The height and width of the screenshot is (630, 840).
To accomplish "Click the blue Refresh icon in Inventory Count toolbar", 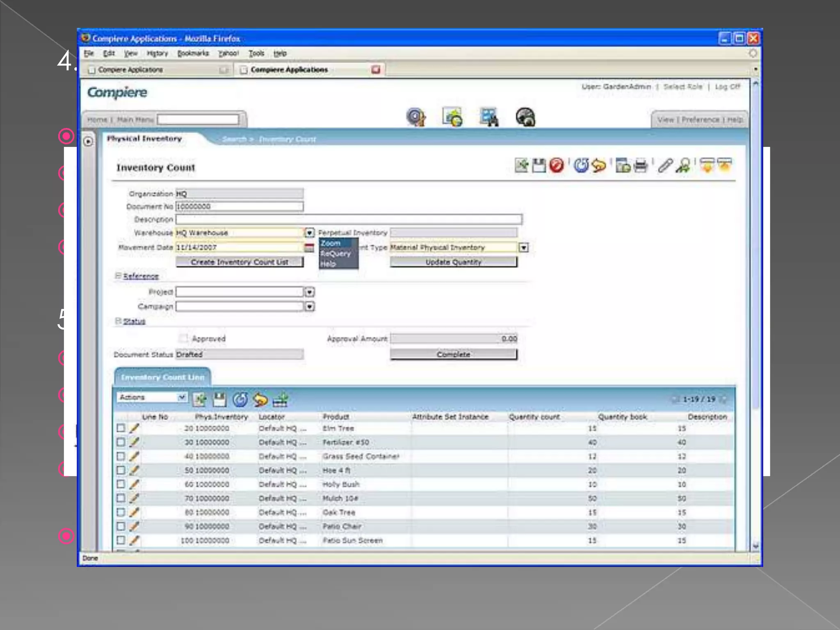I will 581,166.
